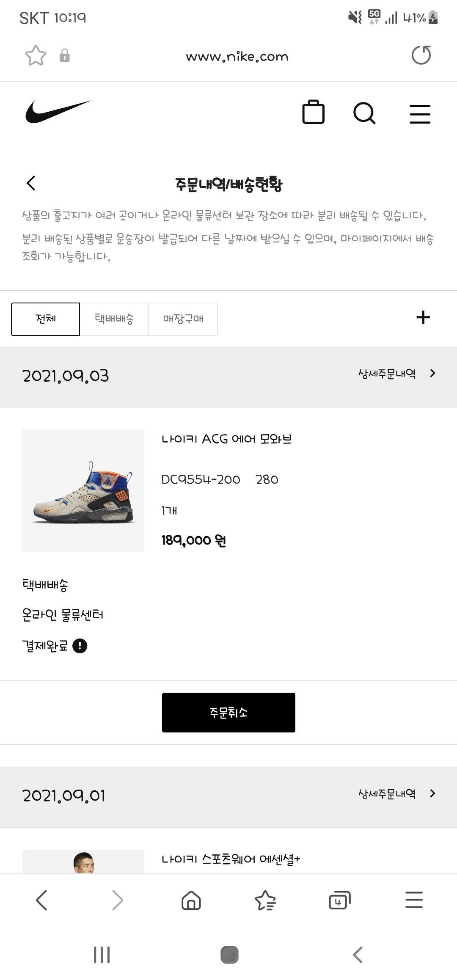Viewport: 457px width, 980px height.
Task: Switch to the 매장구매 tab
Action: 183,319
